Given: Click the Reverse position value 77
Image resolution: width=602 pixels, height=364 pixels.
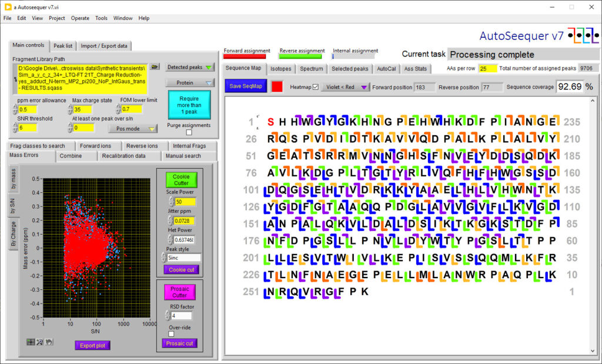Looking at the screenshot, I should tap(492, 87).
